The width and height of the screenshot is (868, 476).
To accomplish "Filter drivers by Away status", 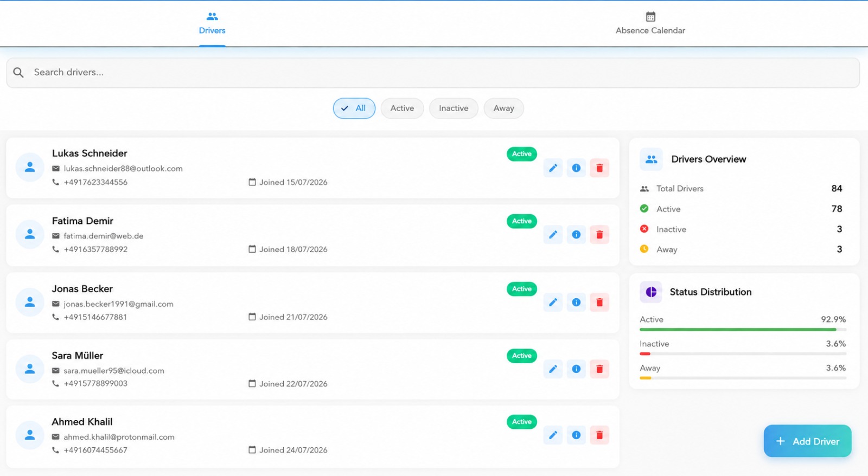I will coord(503,108).
